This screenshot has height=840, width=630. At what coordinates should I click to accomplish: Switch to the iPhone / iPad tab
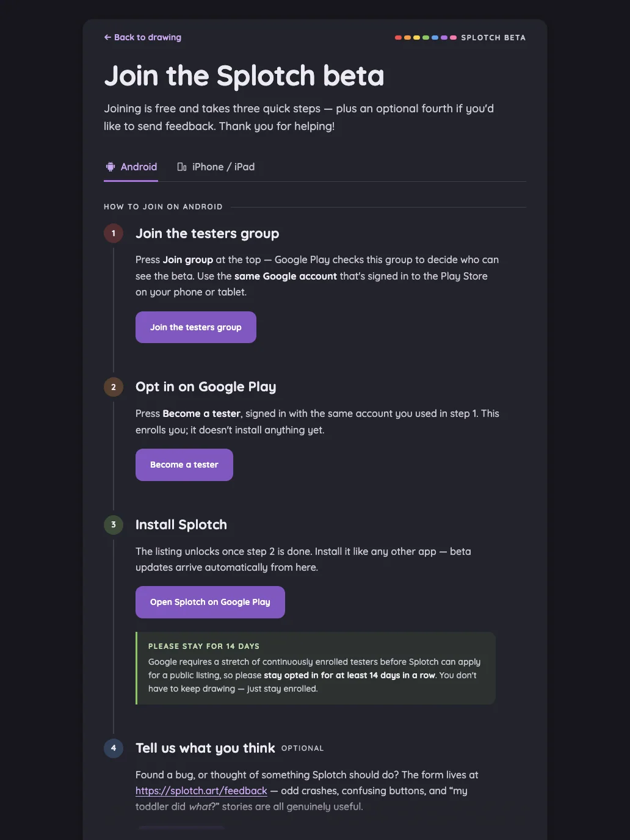[x=215, y=167]
